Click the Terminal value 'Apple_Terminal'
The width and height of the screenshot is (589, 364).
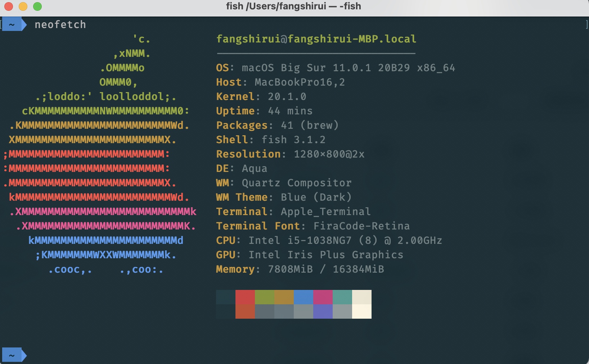(326, 211)
